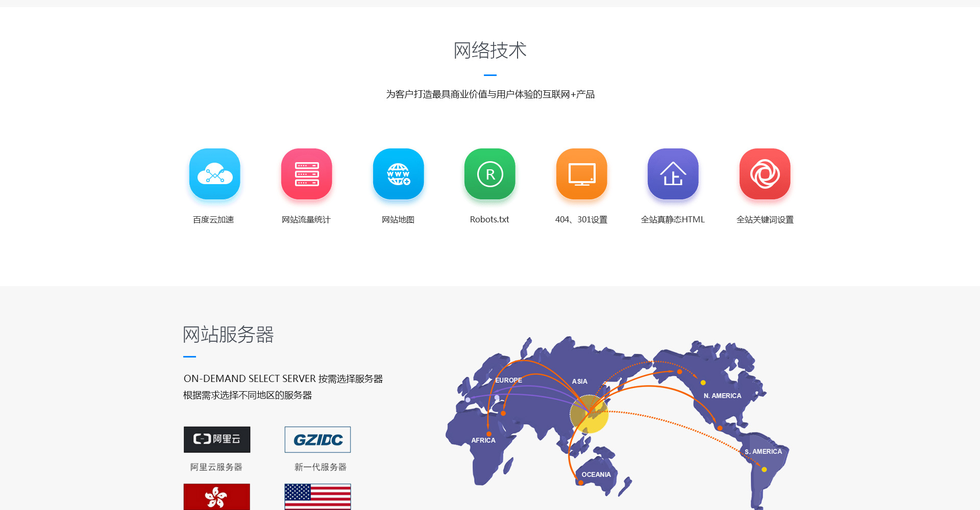Screen dimensions: 980x510
Task: Select the pink website traffic statistics icon
Action: coord(306,174)
